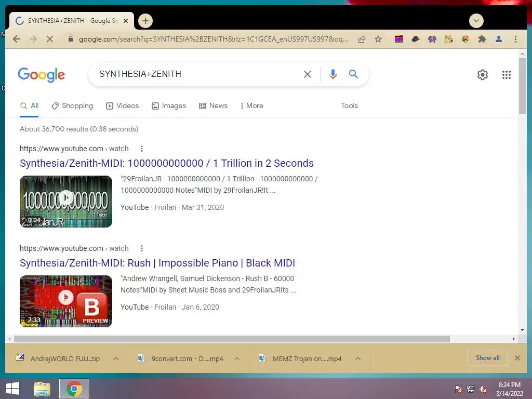532x399 pixels.
Task: Click the scroll down arrow
Action: 522,330
